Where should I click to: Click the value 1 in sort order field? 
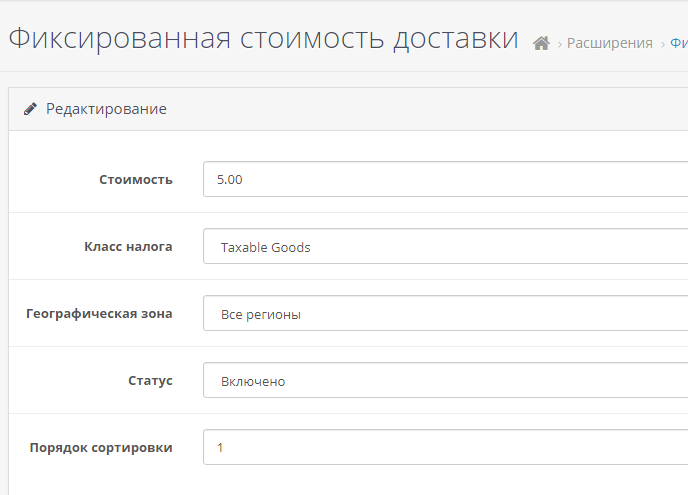(220, 448)
